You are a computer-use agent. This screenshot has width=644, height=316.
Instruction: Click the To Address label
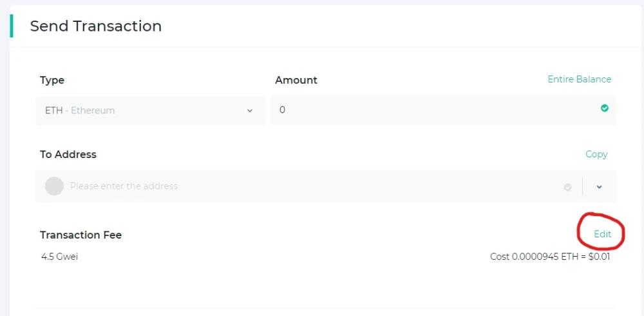click(68, 154)
